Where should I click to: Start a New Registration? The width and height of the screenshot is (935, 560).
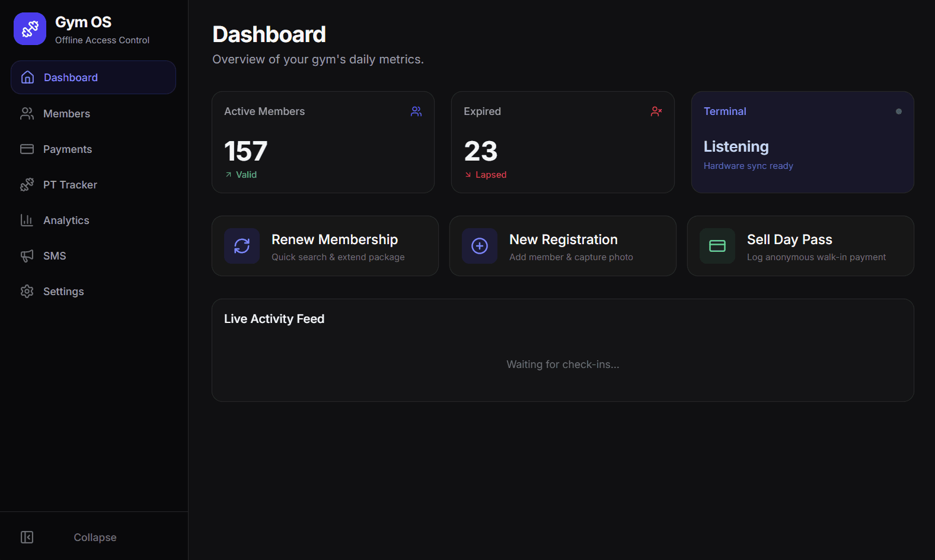pos(563,246)
